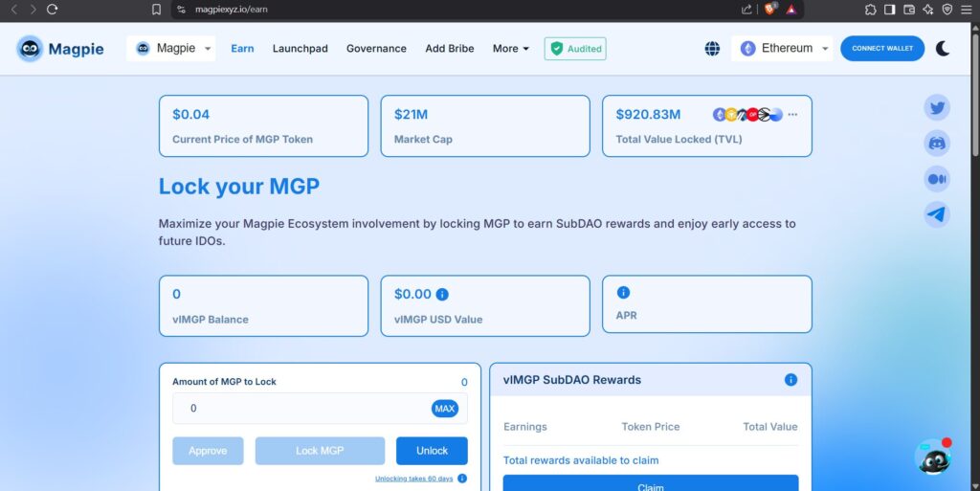This screenshot has height=491, width=980.
Task: Share this page from address bar
Action: pyautogui.click(x=746, y=10)
